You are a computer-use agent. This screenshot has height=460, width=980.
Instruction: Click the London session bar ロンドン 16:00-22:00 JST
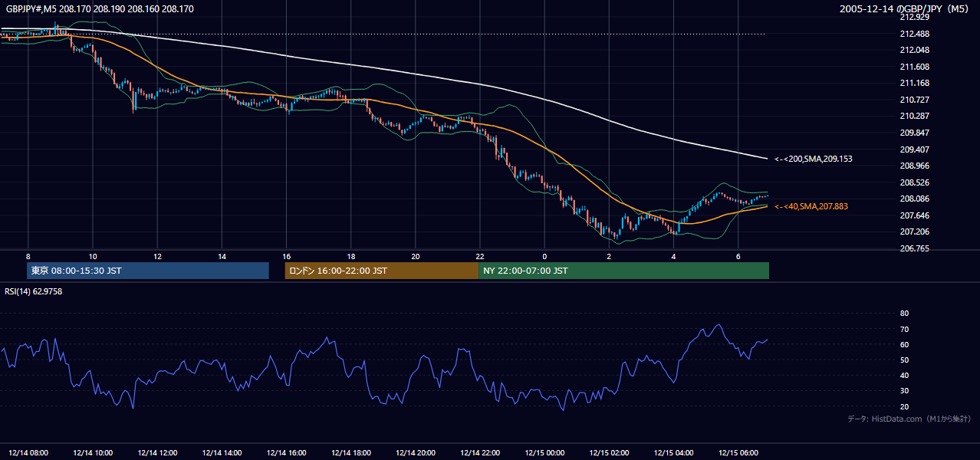pos(381,271)
